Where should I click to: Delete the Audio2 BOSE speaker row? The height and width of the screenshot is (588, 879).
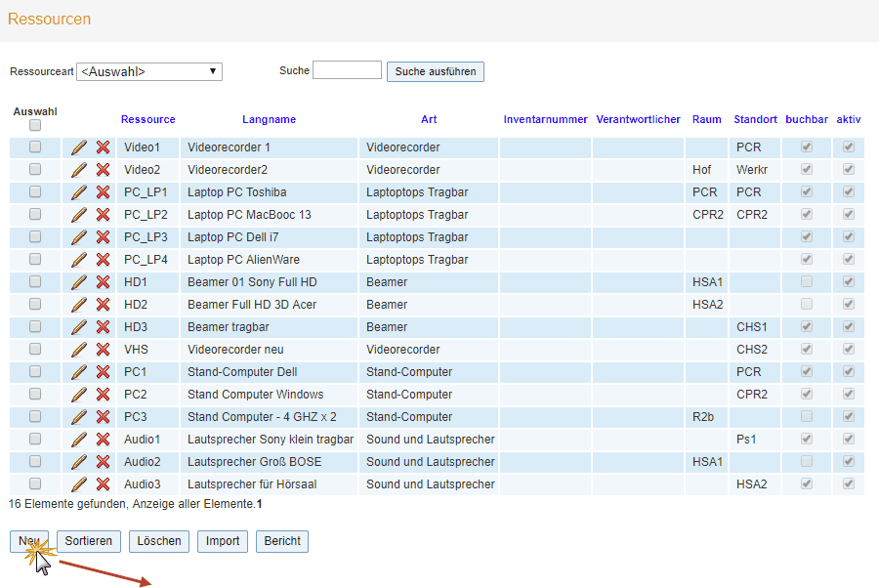[x=103, y=461]
